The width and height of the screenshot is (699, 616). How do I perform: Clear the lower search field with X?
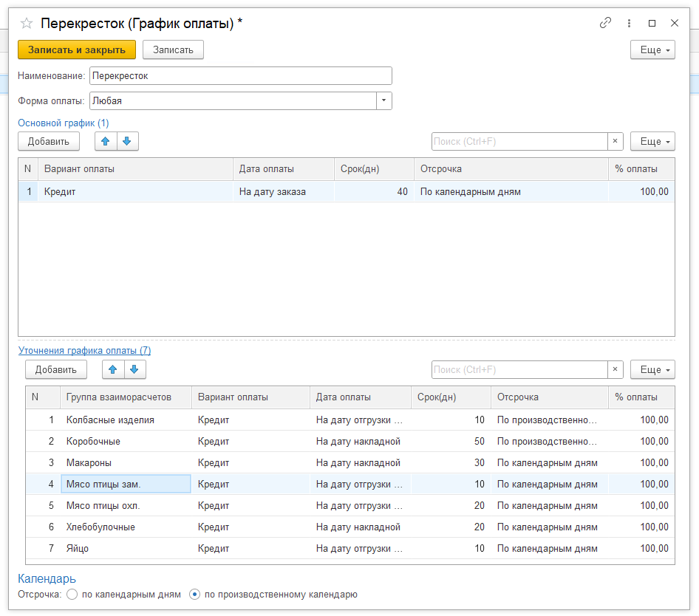pyautogui.click(x=616, y=369)
